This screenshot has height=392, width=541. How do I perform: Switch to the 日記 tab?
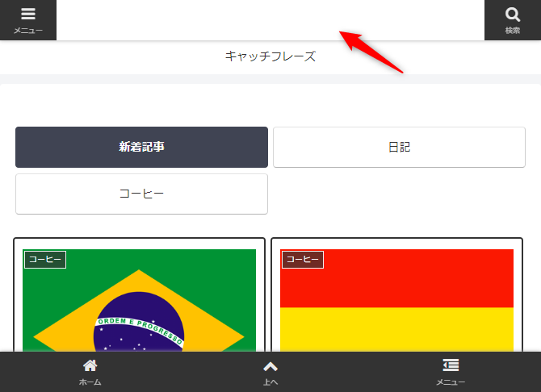(399, 148)
